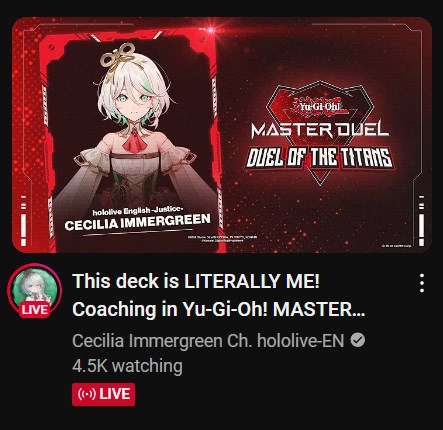Viewport: 443px width, 430px height.
Task: Click the broadcast signal icon in LIVE badge
Action: pyautogui.click(x=87, y=394)
